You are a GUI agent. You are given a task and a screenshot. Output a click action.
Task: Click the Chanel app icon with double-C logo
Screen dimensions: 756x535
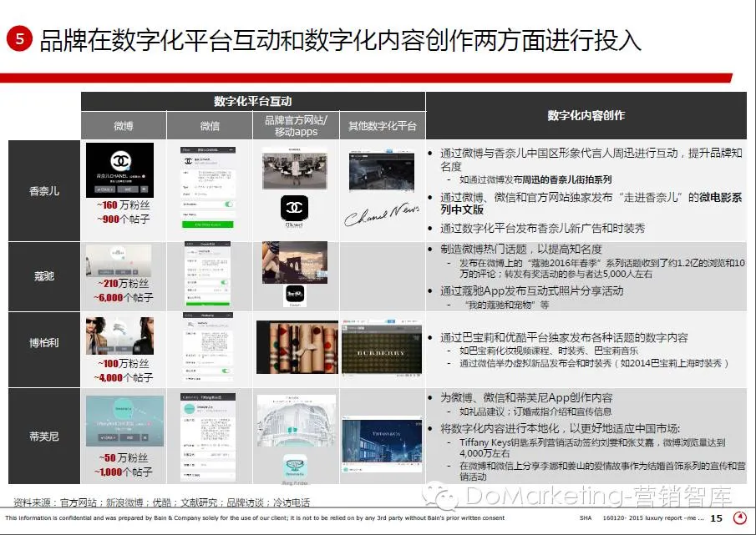pyautogui.click(x=294, y=209)
